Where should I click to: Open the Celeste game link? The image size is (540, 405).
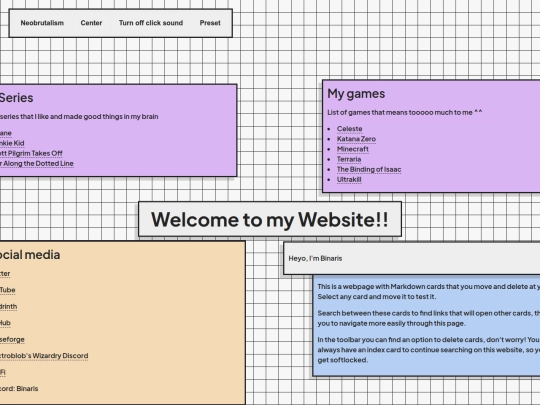coord(350,129)
